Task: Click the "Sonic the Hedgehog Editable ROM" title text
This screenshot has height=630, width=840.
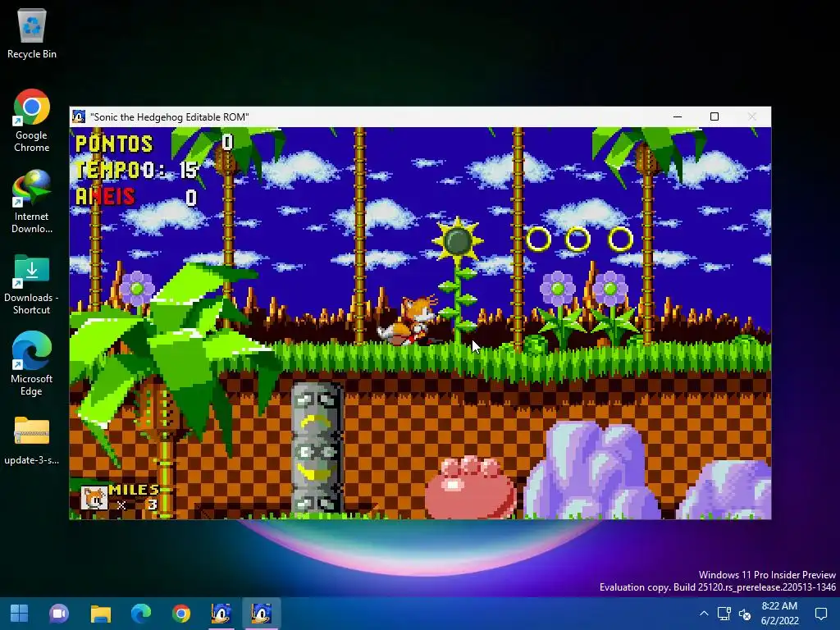Action: pyautogui.click(x=169, y=117)
